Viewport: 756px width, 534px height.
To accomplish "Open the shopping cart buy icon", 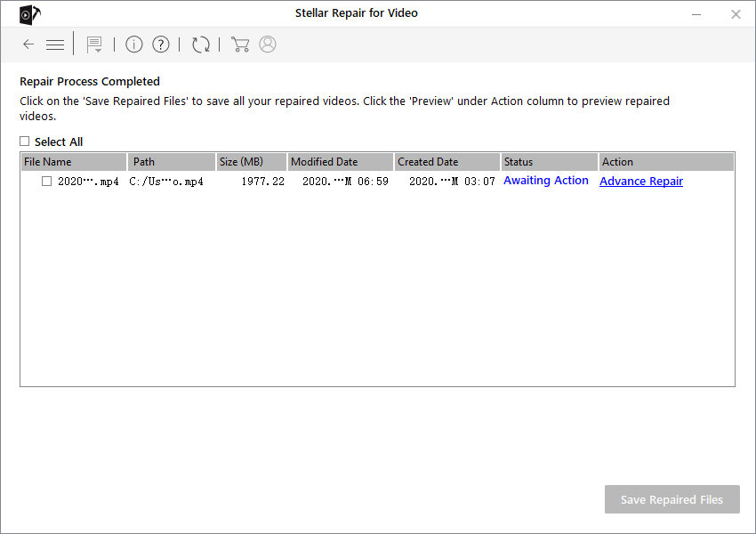I will coord(240,44).
